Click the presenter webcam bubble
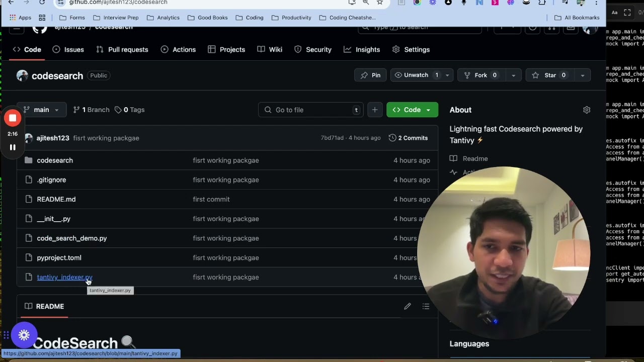This screenshot has height=362, width=644. click(x=504, y=252)
